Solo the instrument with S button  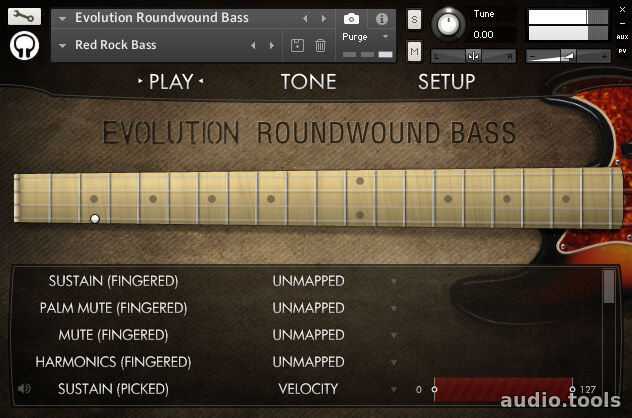pos(414,19)
